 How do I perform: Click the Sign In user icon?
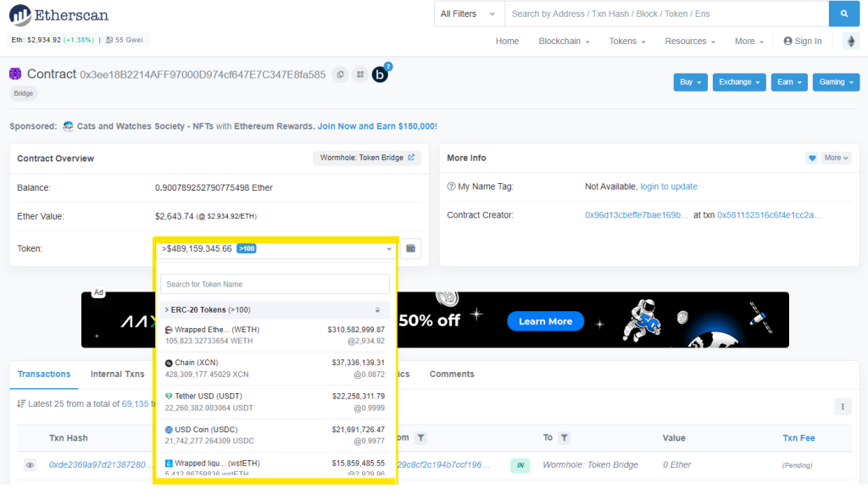point(787,41)
